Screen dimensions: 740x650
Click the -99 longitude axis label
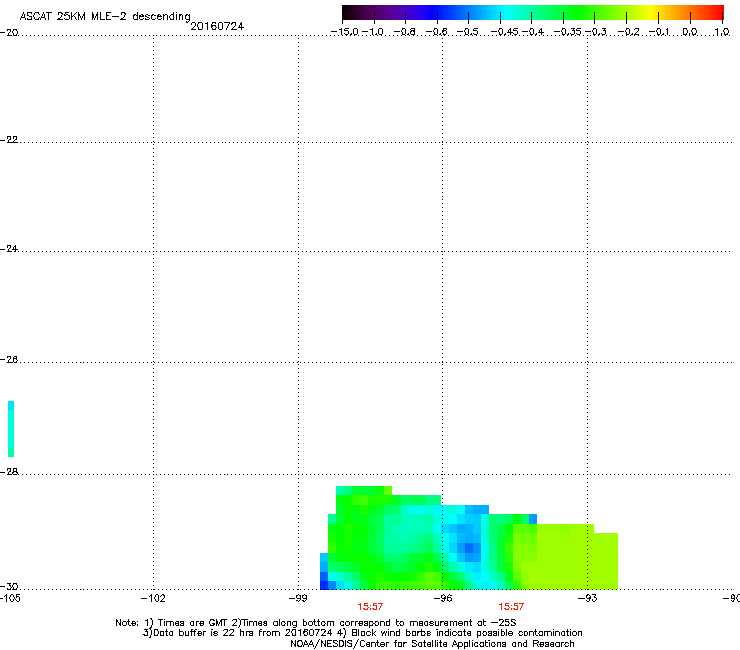click(298, 599)
